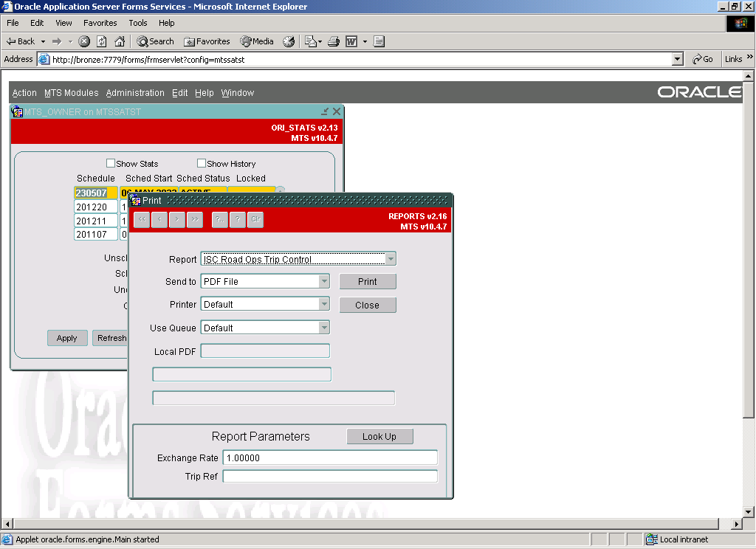Open the Report dropdown list
Screen dimensions: 756x549
[x=391, y=259]
